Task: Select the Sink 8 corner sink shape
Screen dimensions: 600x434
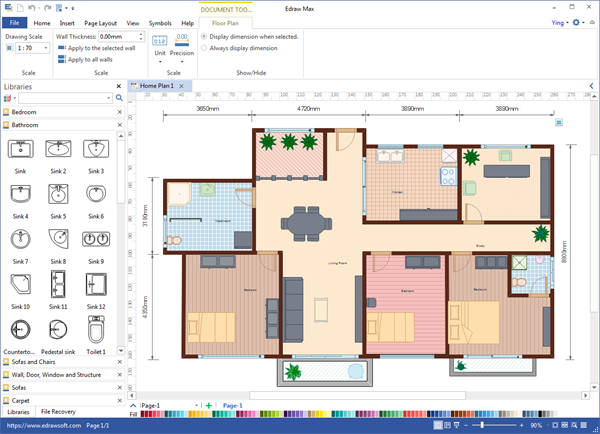Action: 58,240
